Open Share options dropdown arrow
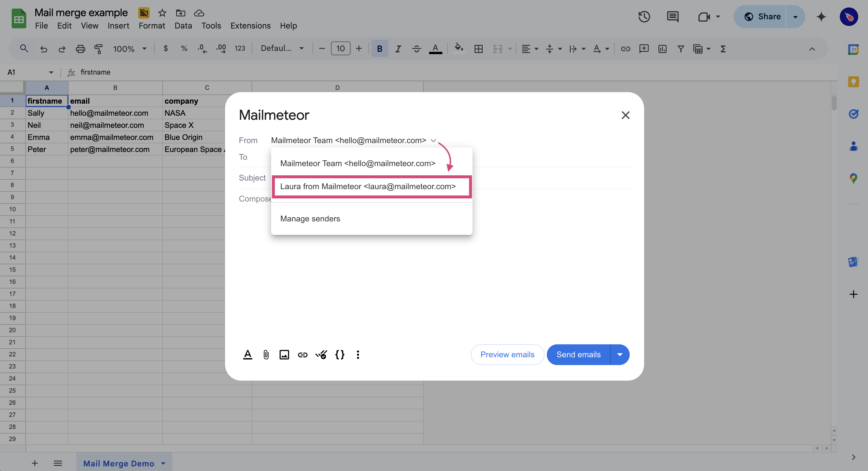This screenshot has height=471, width=868. (795, 16)
